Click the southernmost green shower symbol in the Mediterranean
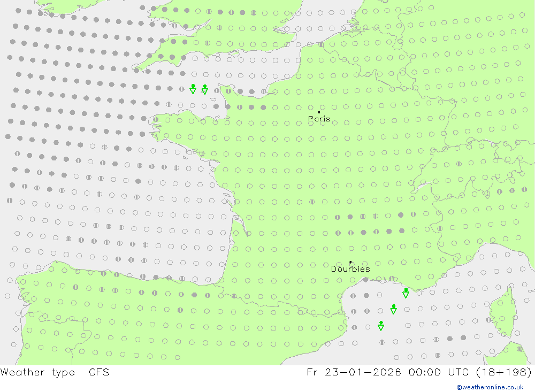The image size is (535, 392). [381, 326]
